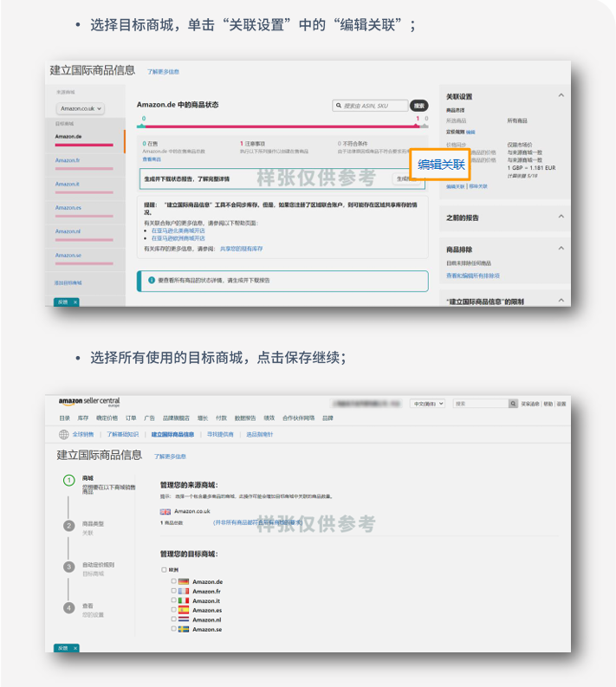
Task: Check the Amazon.nl target marketplace checkbox
Action: (173, 619)
